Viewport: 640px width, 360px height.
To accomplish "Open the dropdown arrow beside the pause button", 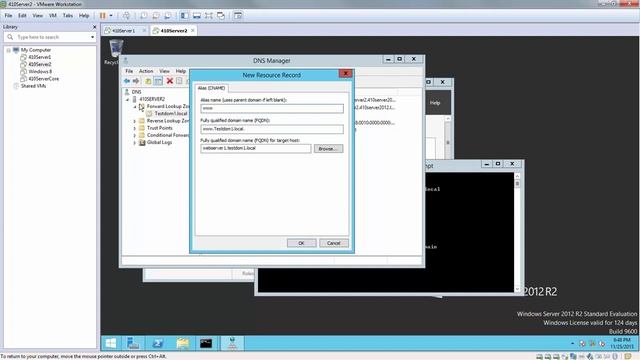I will (x=111, y=16).
